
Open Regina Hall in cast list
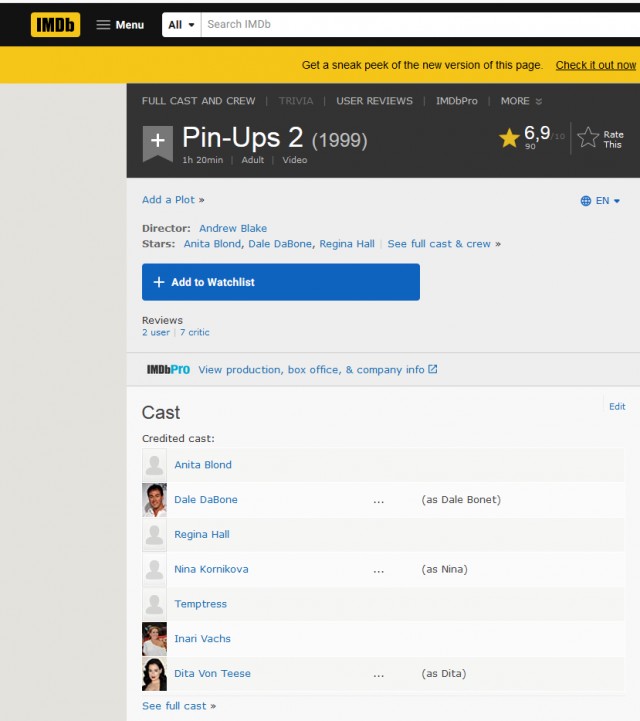(x=202, y=535)
